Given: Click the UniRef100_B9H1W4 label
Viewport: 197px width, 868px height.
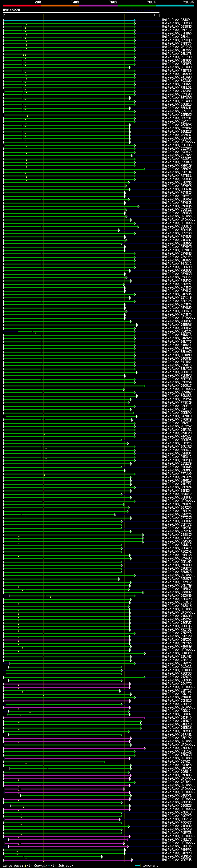Looking at the screenshot, I should (x=177, y=172).
